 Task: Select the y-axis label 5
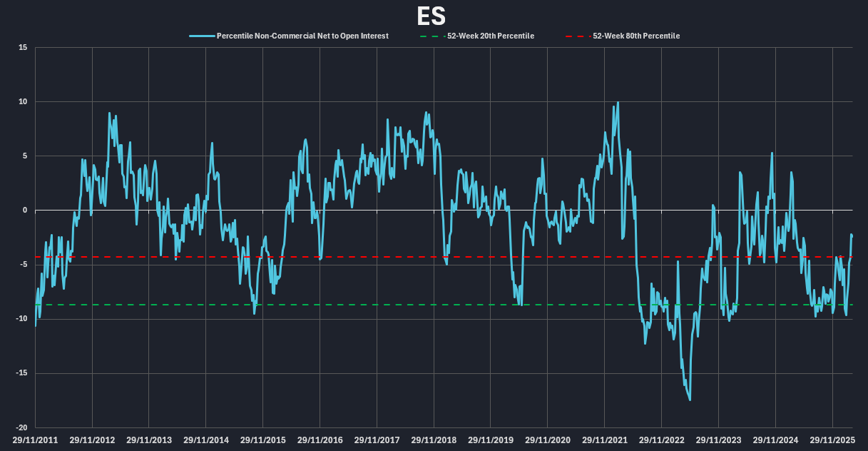(25, 156)
